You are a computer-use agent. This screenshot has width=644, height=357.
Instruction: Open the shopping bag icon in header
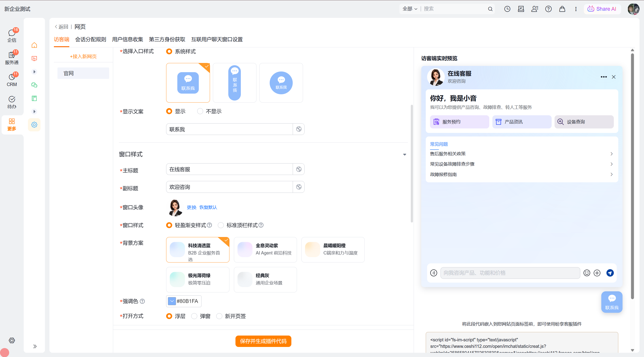point(562,9)
